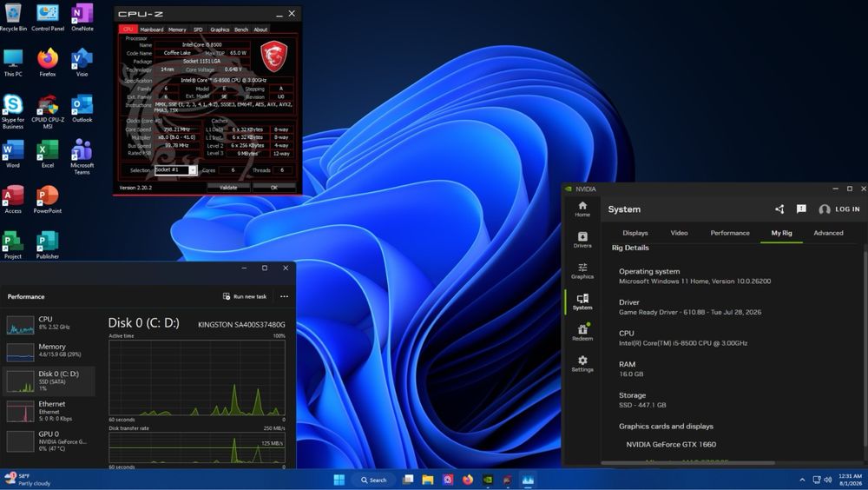868x490 pixels.
Task: Open Performance tab in NVIDIA System
Action: [730, 233]
